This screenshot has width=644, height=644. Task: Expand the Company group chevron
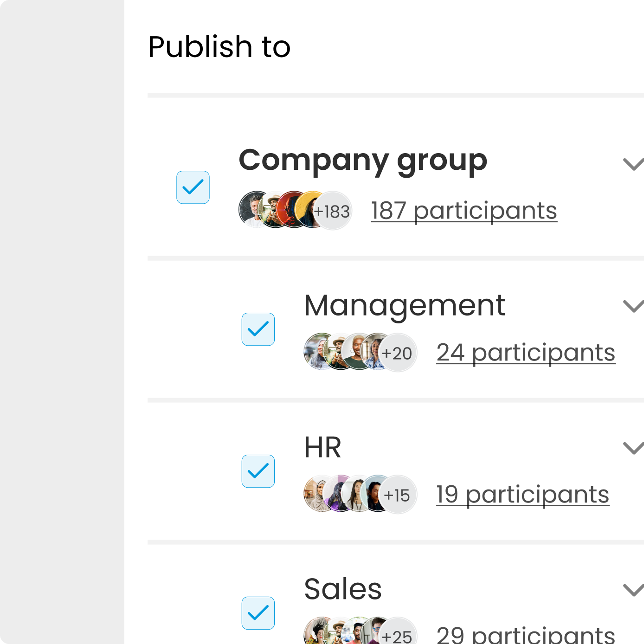[633, 164]
